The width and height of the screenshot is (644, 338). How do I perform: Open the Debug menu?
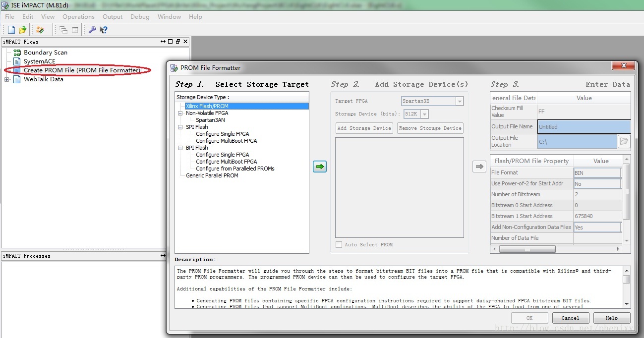(x=140, y=16)
